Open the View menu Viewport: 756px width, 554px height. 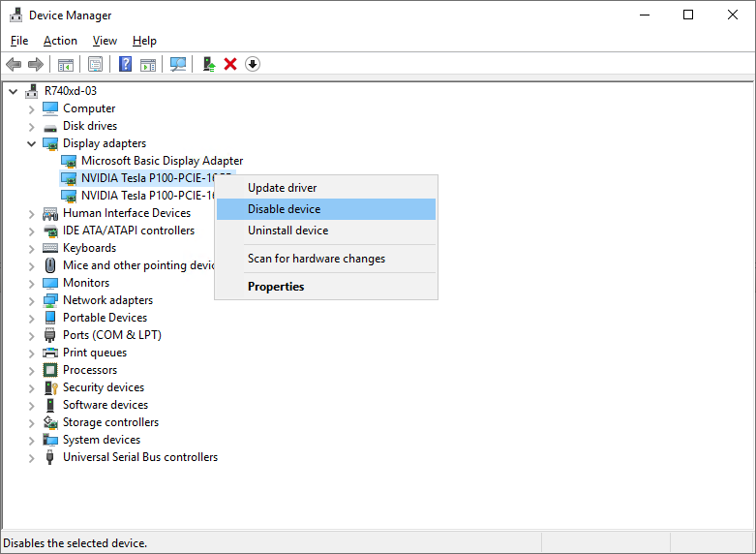(105, 41)
